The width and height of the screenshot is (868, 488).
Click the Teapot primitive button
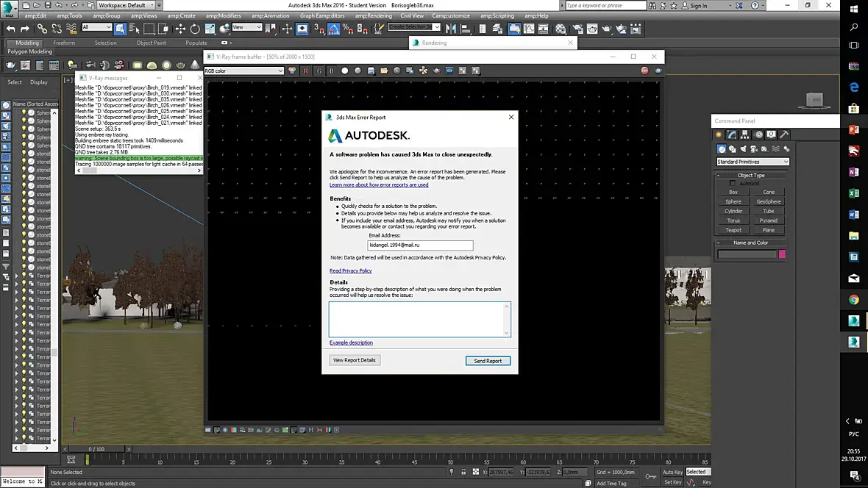[x=733, y=230]
